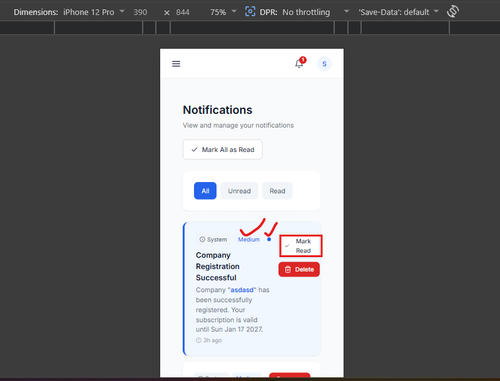Click the width field showing 390
This screenshot has height=381, width=500.
pos(140,12)
